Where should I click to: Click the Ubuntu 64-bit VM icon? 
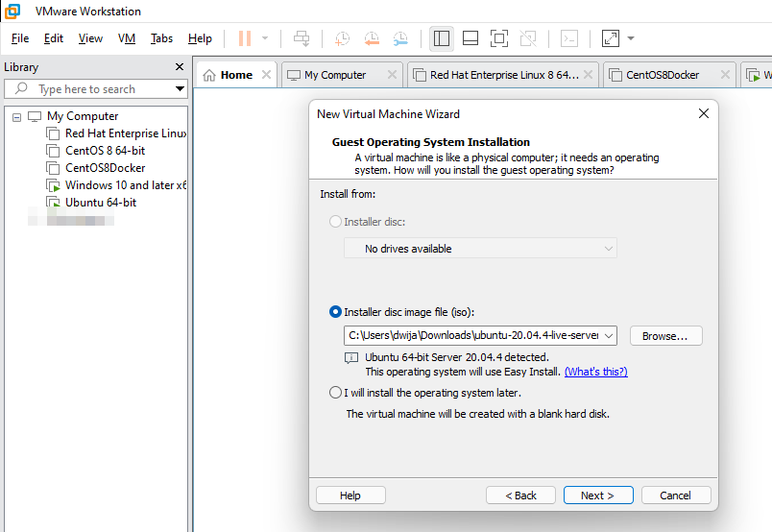(53, 203)
